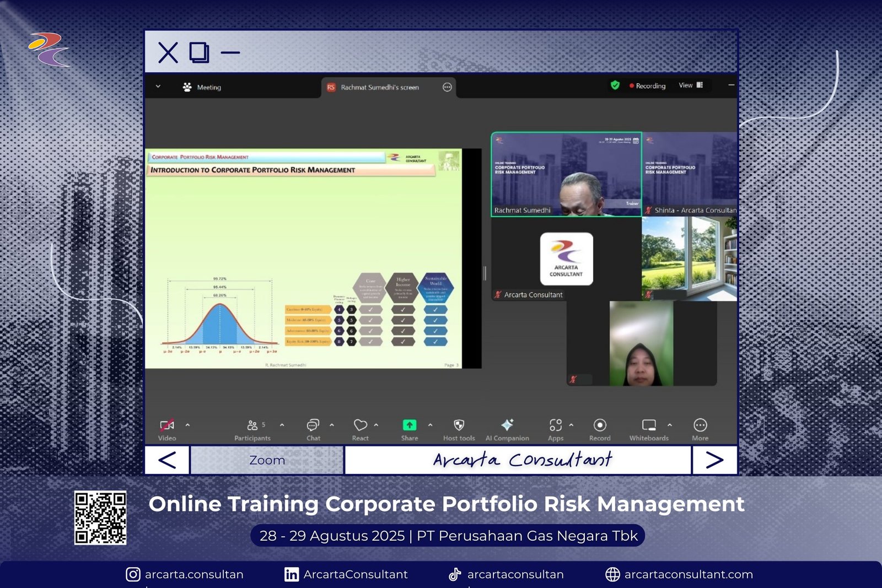Expand the Participants options arrow
The image size is (882, 588).
click(x=282, y=425)
